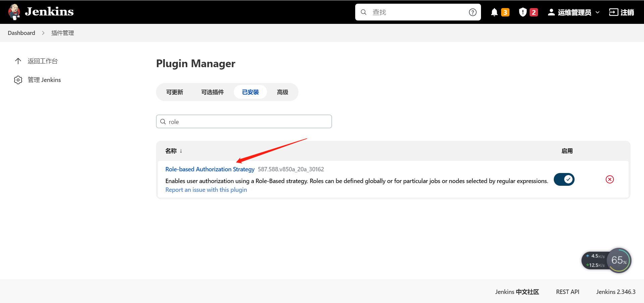The height and width of the screenshot is (303, 644).
Task: Click the plugin filter field containing role
Action: tap(244, 122)
